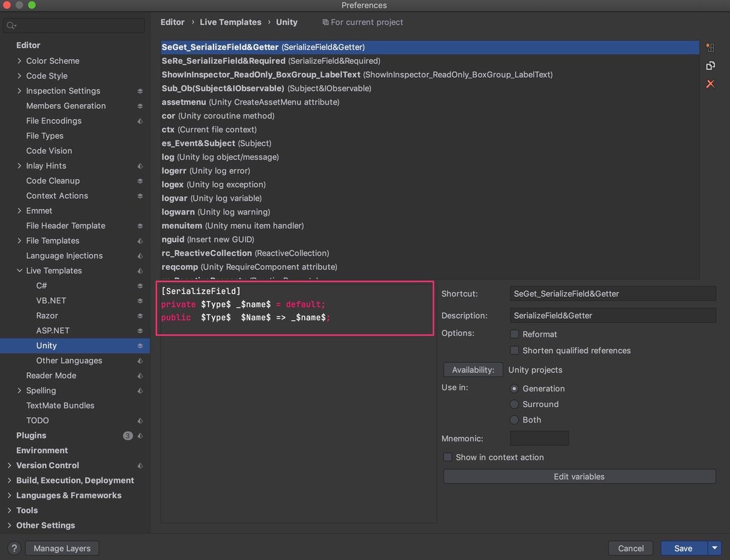The height and width of the screenshot is (560, 730).
Task: Click the New Template icon
Action: 710,47
